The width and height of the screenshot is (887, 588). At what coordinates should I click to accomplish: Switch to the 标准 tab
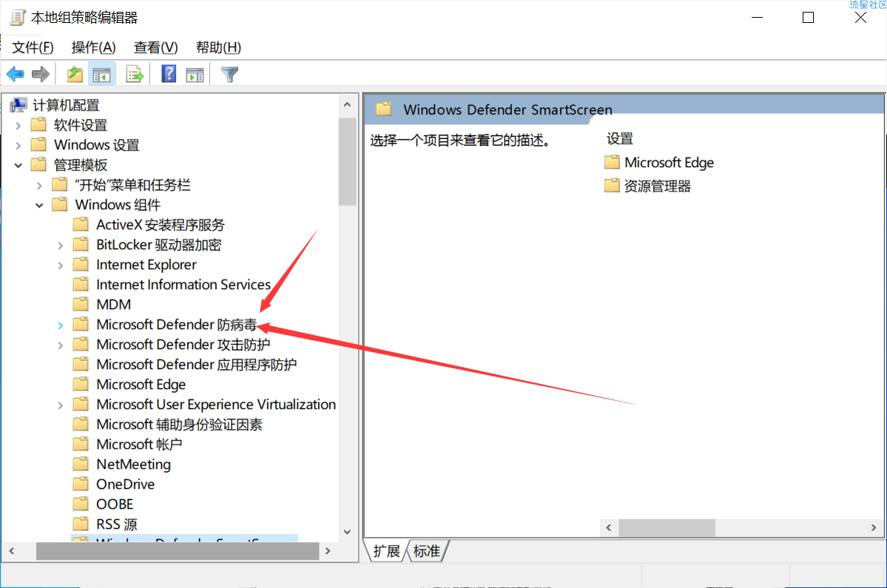tap(427, 551)
